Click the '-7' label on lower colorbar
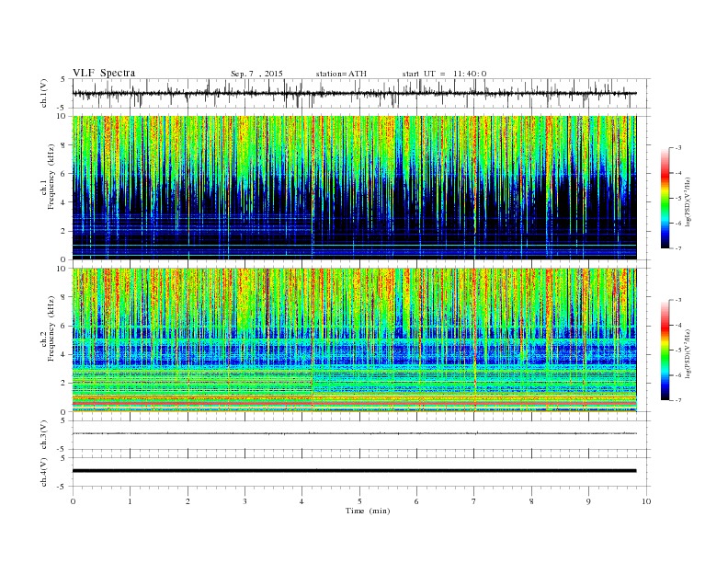Image resolution: width=728 pixels, height=563 pixels. tap(677, 400)
